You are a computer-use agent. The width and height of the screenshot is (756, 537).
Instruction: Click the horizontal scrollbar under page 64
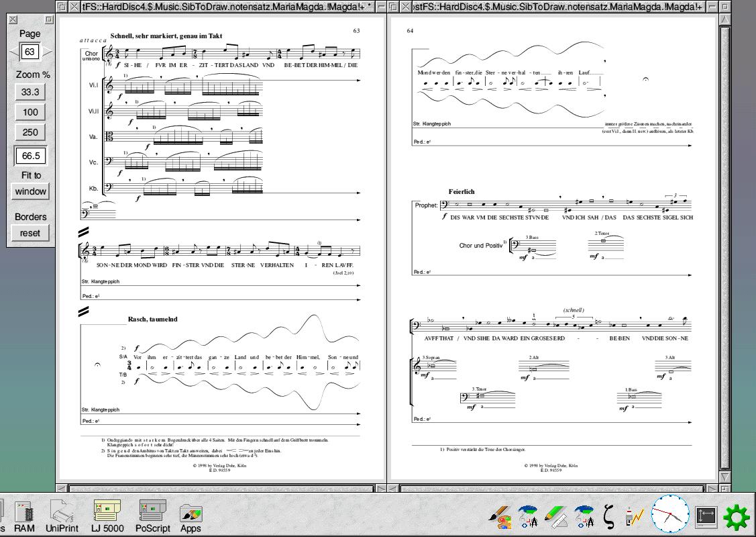tap(553, 489)
